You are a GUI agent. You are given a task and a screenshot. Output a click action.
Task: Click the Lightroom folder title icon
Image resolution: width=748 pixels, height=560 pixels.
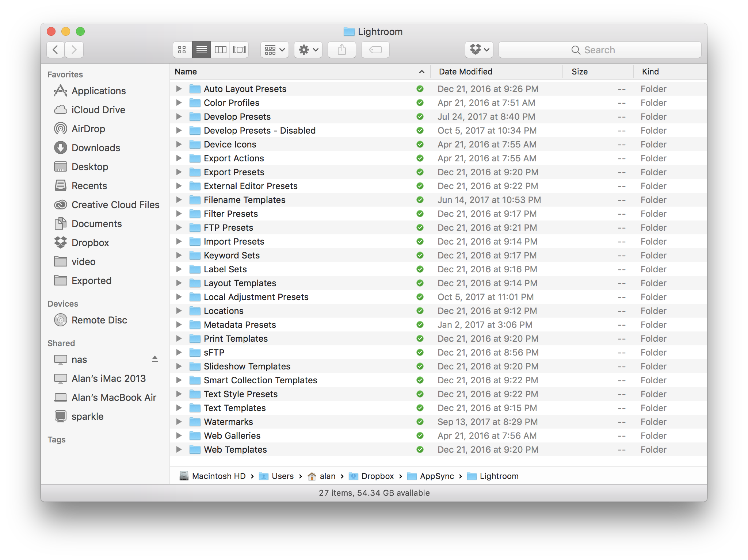[x=349, y=32]
